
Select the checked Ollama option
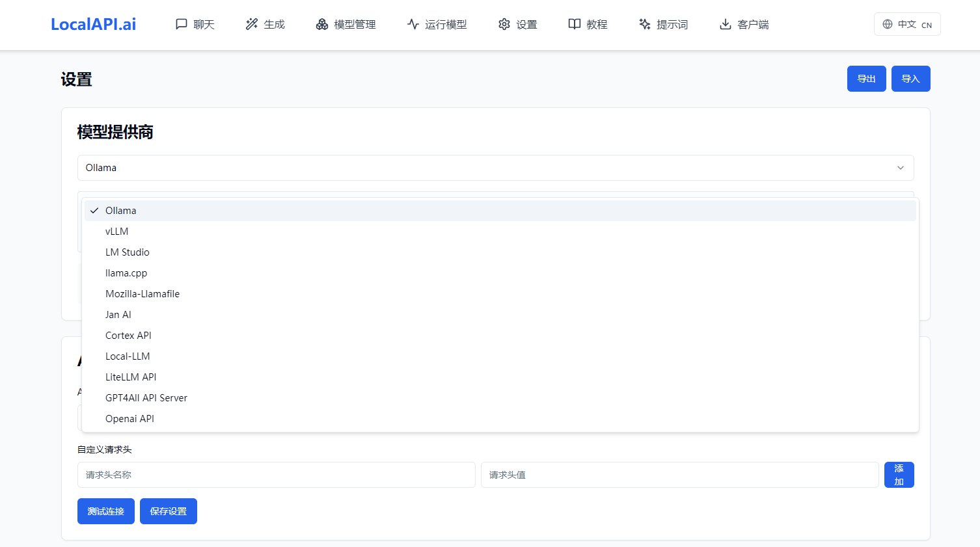tap(500, 211)
